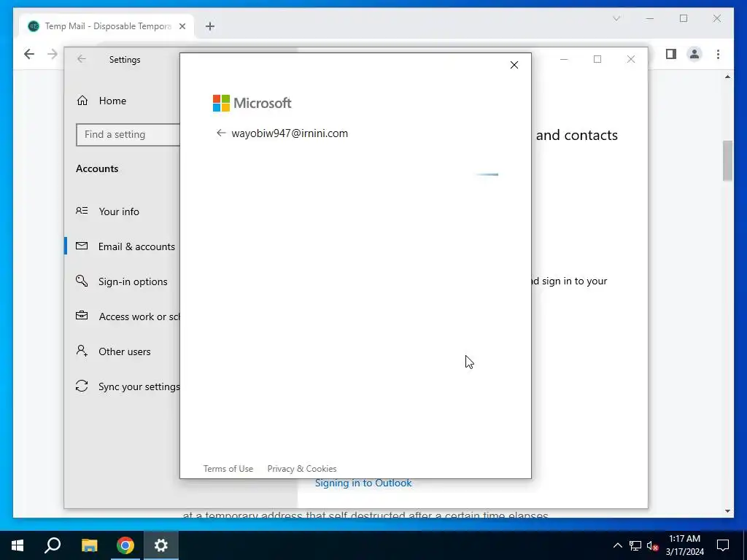Open Other users settings page

tap(122, 351)
